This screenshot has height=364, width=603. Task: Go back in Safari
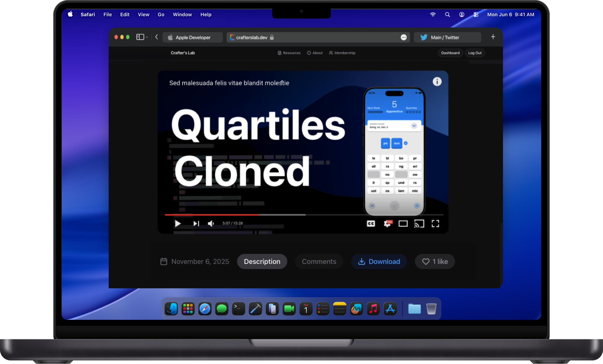(157, 37)
